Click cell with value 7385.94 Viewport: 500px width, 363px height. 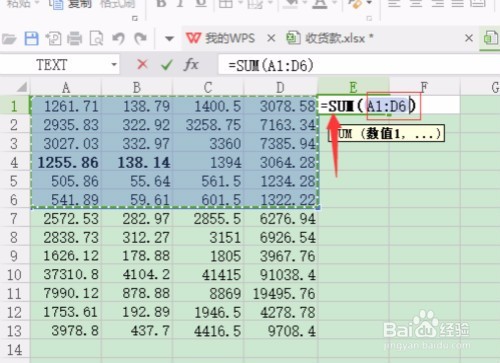(281, 144)
